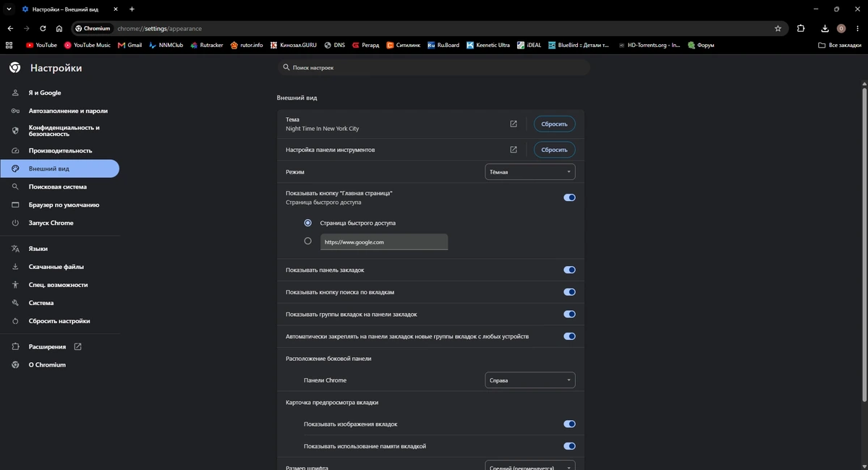The height and width of the screenshot is (470, 868).
Task: Toggle Показывать изображения вкладок switch
Action: click(x=569, y=424)
